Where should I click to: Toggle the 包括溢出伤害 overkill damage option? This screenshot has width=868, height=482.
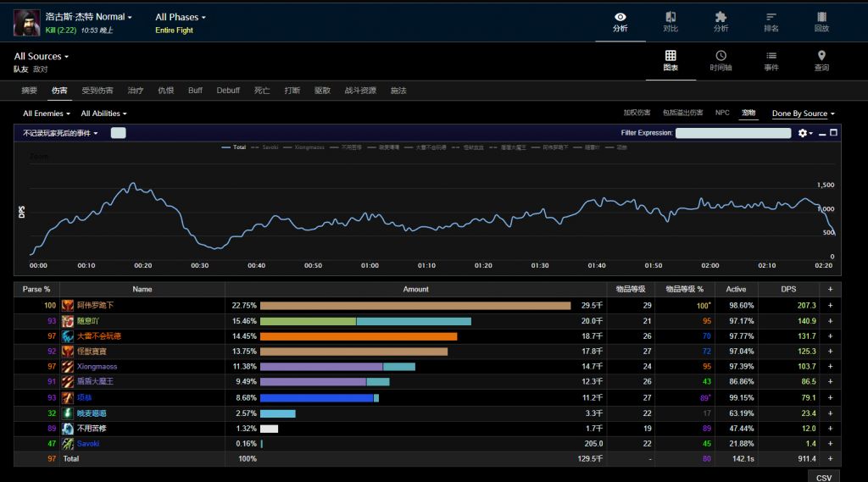(x=682, y=113)
